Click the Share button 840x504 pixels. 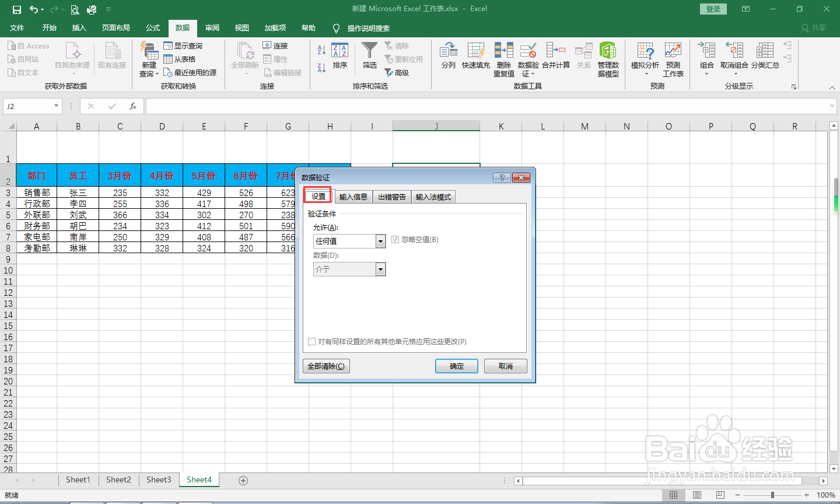[x=814, y=28]
